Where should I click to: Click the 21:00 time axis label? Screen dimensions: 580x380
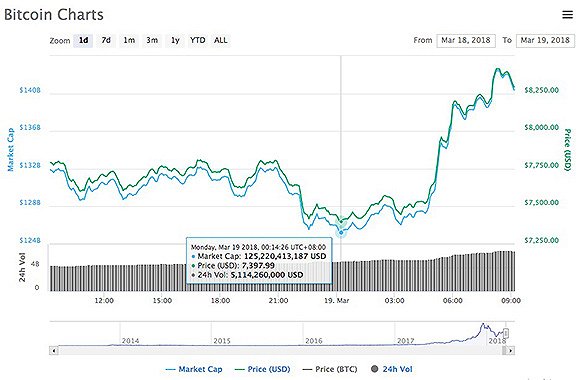278,300
